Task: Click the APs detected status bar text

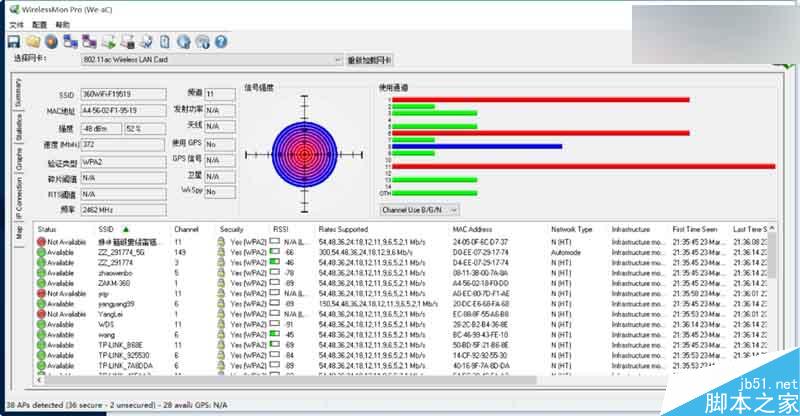Action: coord(116,405)
